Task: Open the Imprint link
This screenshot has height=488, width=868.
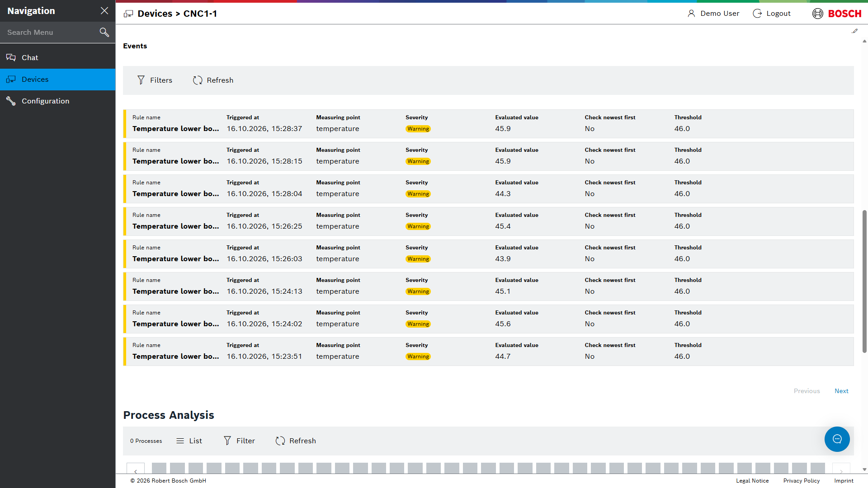Action: pyautogui.click(x=844, y=481)
